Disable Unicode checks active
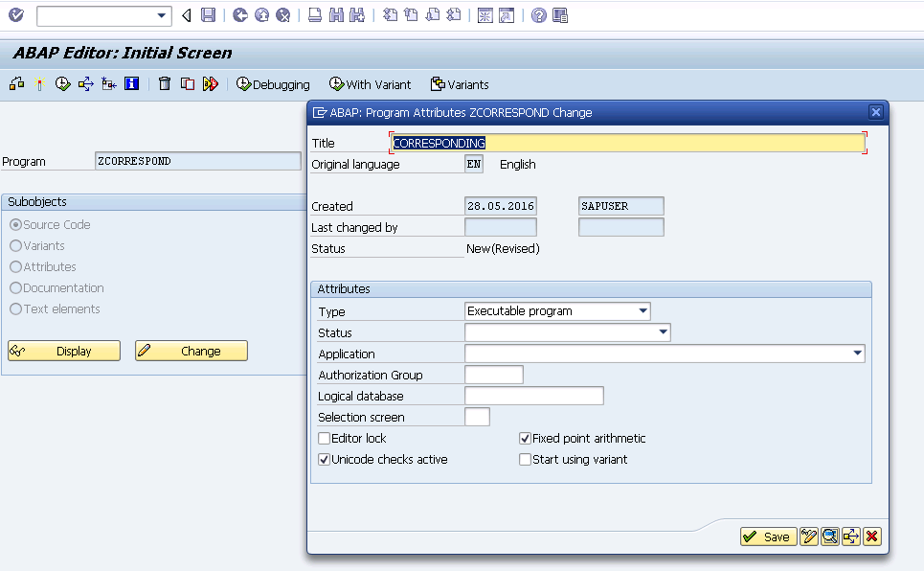 pyautogui.click(x=324, y=459)
